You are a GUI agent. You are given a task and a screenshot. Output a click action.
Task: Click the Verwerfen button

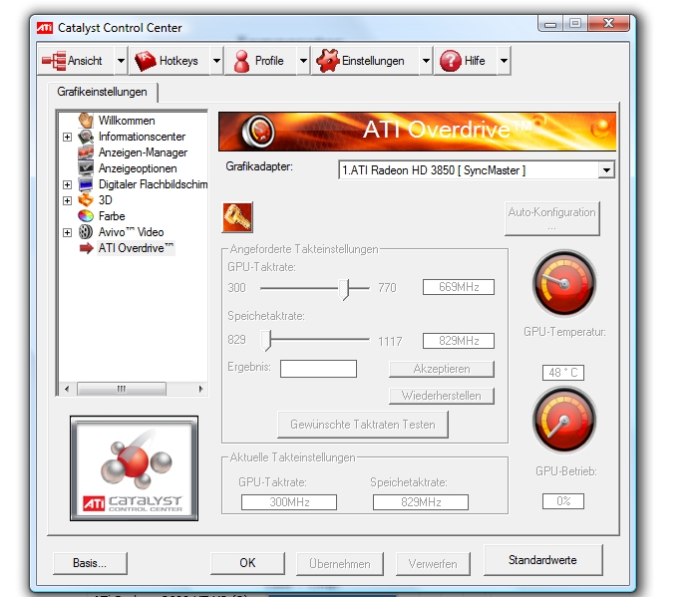tap(433, 564)
